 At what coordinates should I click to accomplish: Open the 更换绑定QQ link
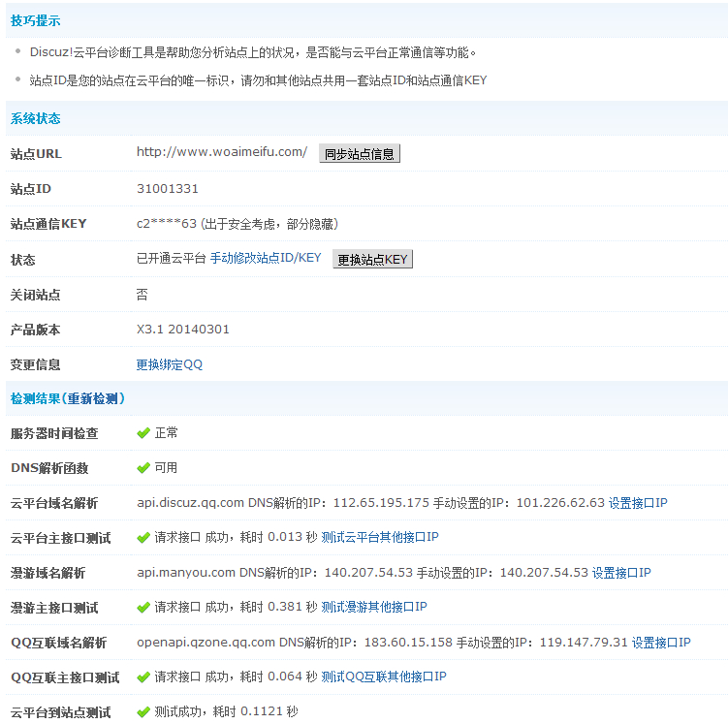tap(170, 364)
